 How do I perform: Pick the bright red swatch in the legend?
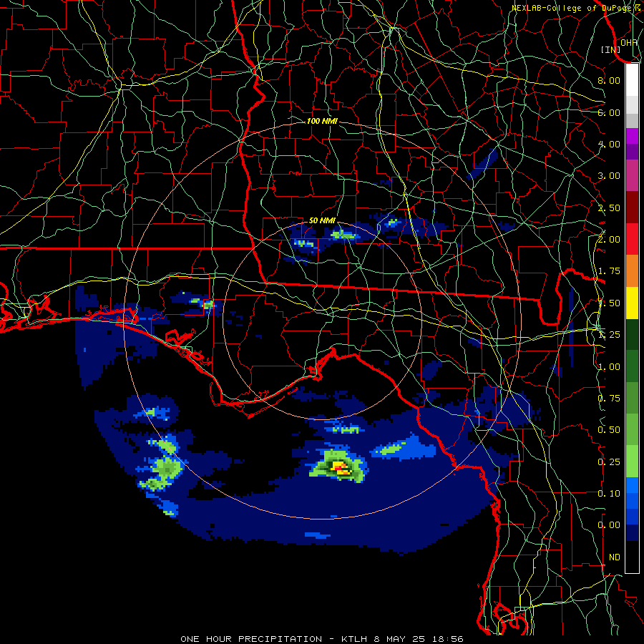point(632,239)
